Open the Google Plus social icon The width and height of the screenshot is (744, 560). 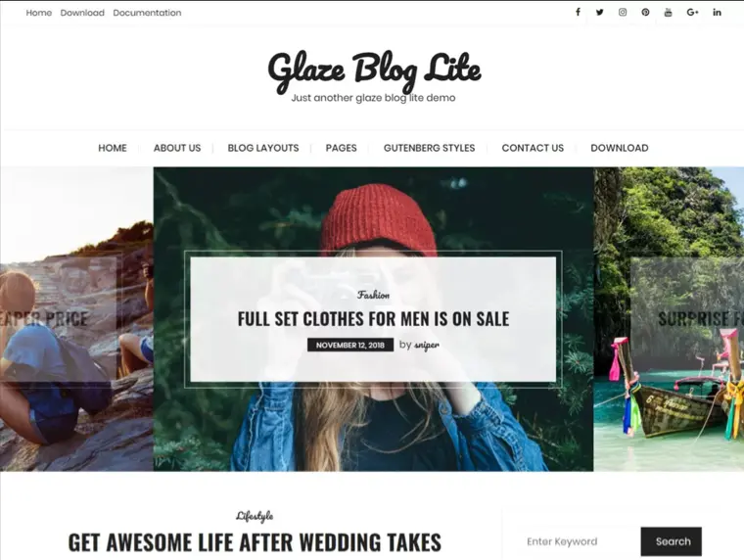pyautogui.click(x=692, y=13)
